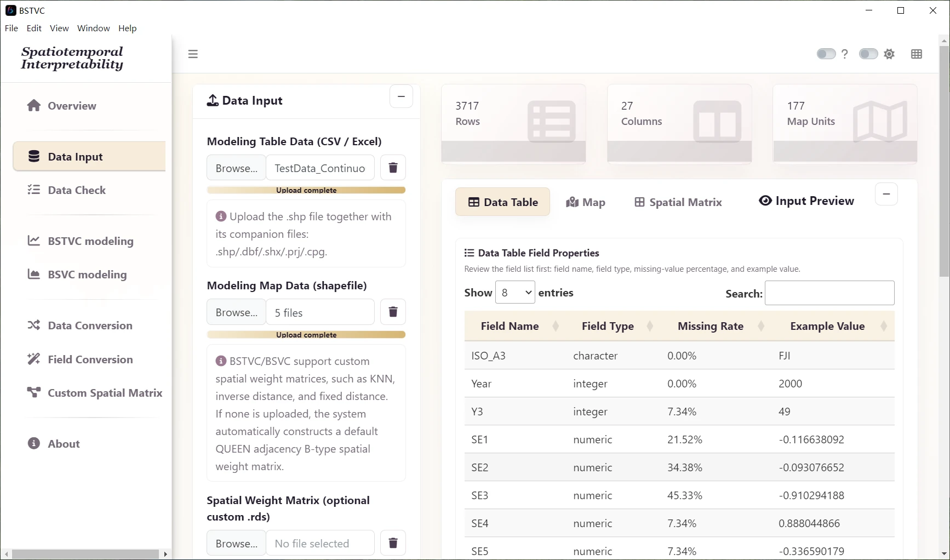Viewport: 950px width, 560px height.
Task: Open the Window menu
Action: (93, 28)
